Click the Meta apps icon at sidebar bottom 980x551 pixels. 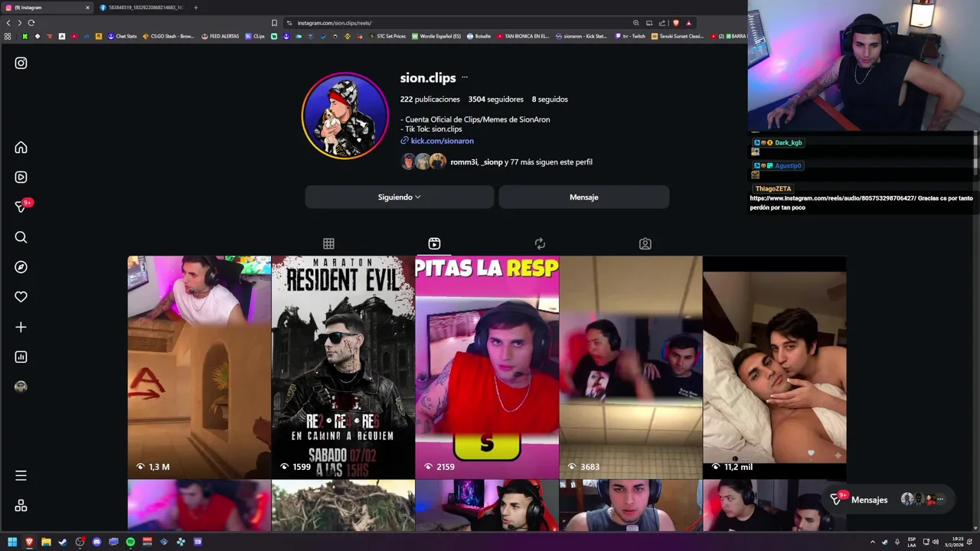21,506
